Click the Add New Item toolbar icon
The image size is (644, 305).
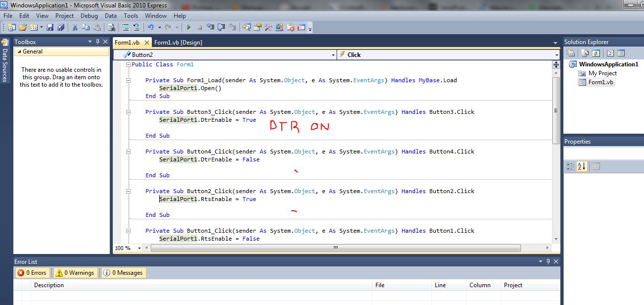click(x=34, y=28)
